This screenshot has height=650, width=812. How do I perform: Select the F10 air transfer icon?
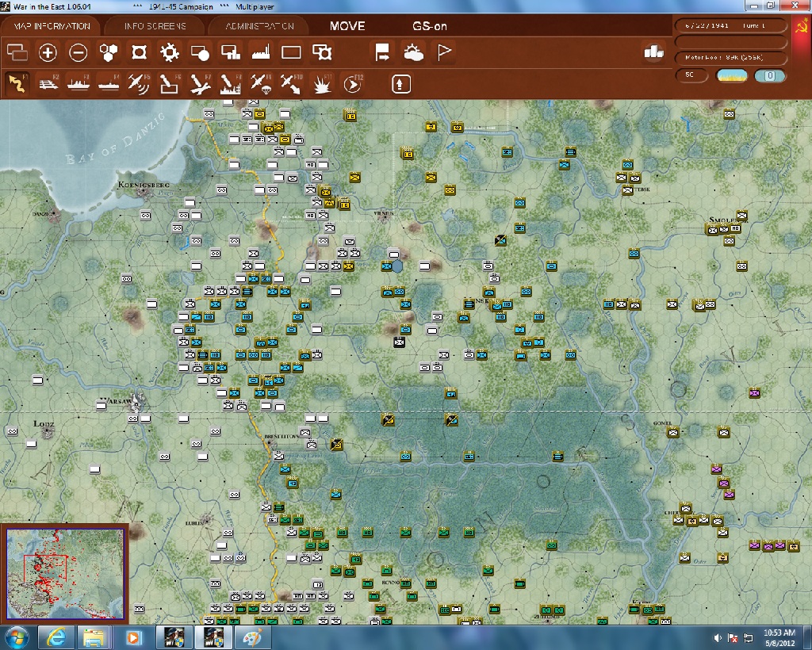click(291, 84)
